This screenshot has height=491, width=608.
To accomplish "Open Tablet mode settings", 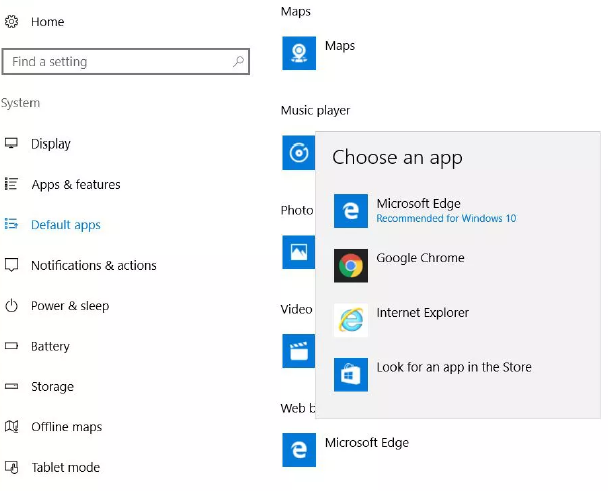I will [x=65, y=468].
